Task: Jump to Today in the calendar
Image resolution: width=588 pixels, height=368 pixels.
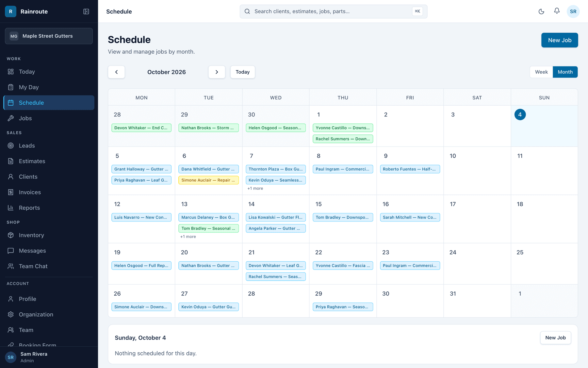Action: pyautogui.click(x=243, y=72)
